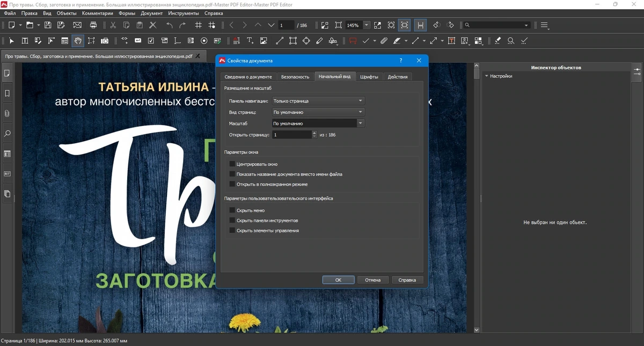
Task: Click the dialog help question mark button
Action: point(401,61)
